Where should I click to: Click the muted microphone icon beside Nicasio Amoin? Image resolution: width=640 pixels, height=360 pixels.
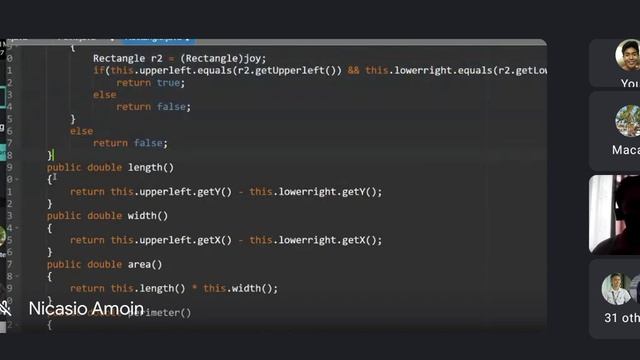click(x=5, y=309)
